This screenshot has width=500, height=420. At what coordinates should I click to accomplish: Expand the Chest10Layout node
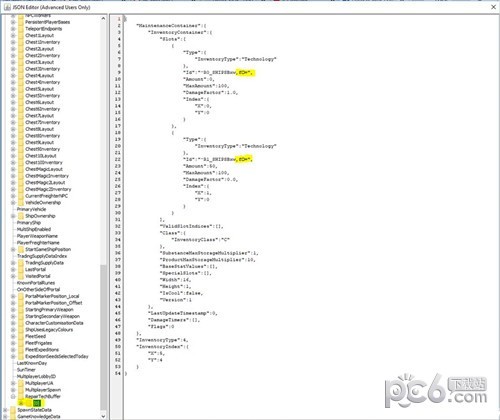[x=13, y=156]
